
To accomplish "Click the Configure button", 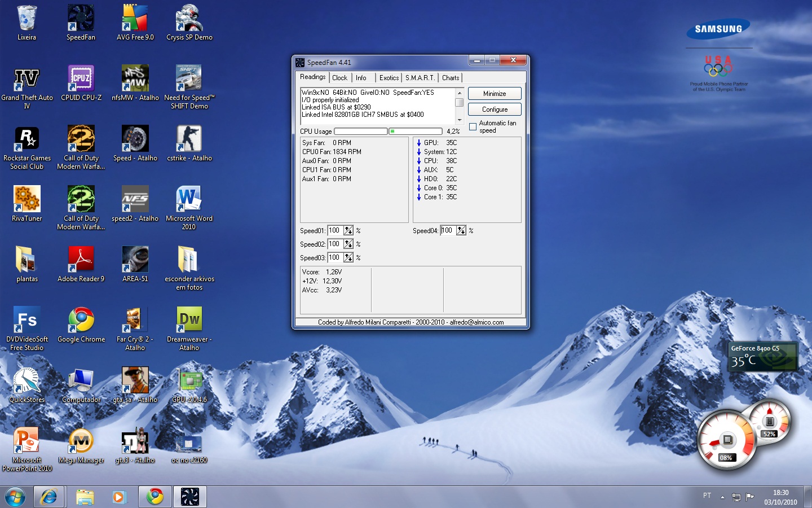I will (x=495, y=110).
